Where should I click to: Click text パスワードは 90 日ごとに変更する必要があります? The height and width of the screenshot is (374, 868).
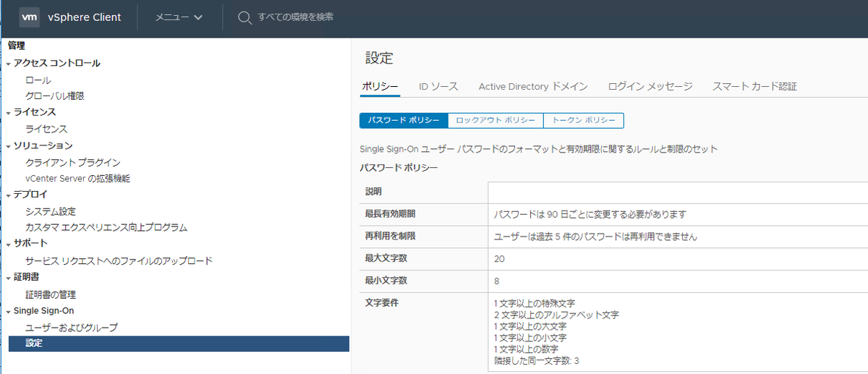590,214
